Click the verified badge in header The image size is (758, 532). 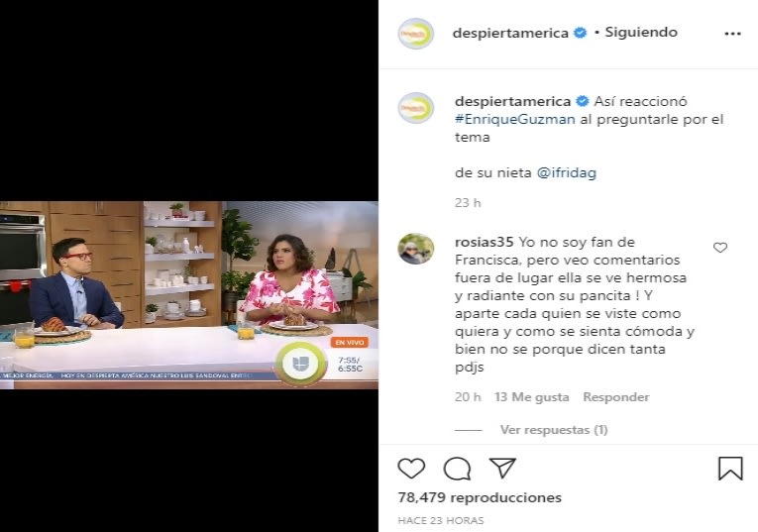[x=580, y=33]
